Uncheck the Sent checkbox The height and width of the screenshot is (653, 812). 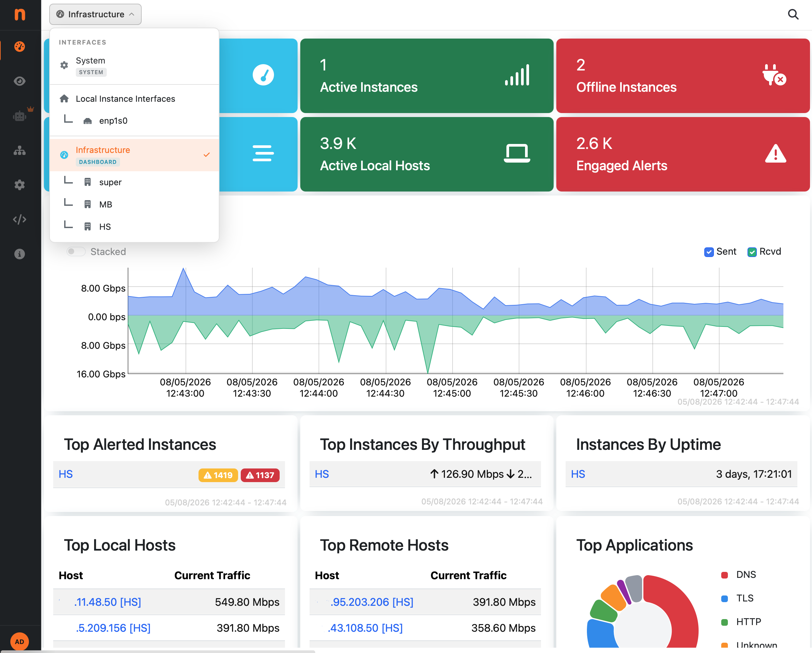pyautogui.click(x=709, y=252)
